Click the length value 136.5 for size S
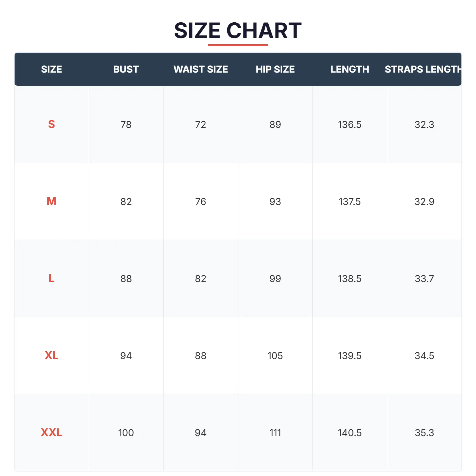 (350, 124)
